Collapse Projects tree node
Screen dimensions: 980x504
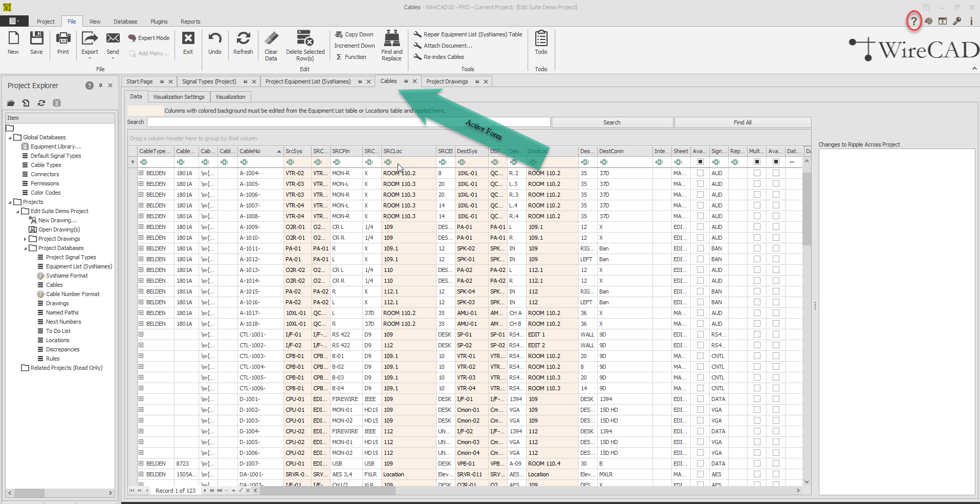tap(10, 202)
